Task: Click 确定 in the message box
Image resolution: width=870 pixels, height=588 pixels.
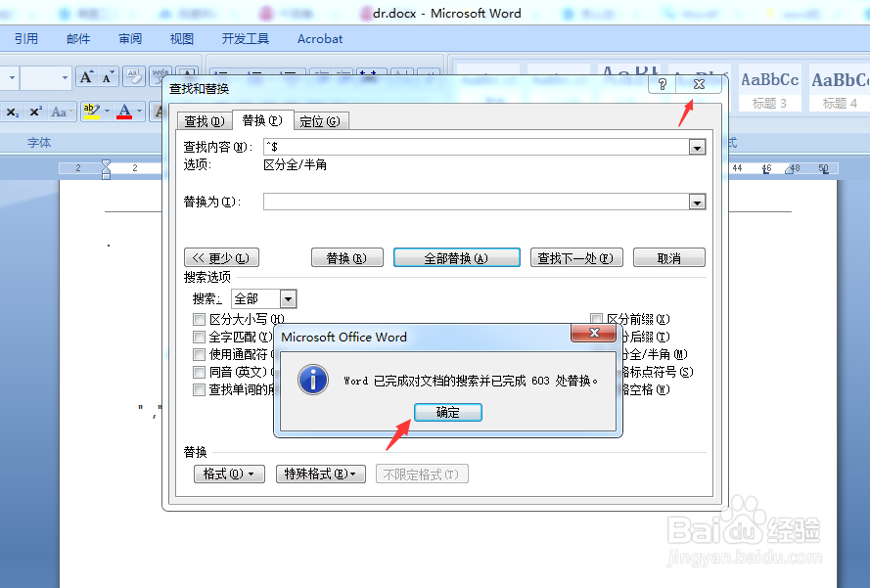Action: tap(448, 412)
